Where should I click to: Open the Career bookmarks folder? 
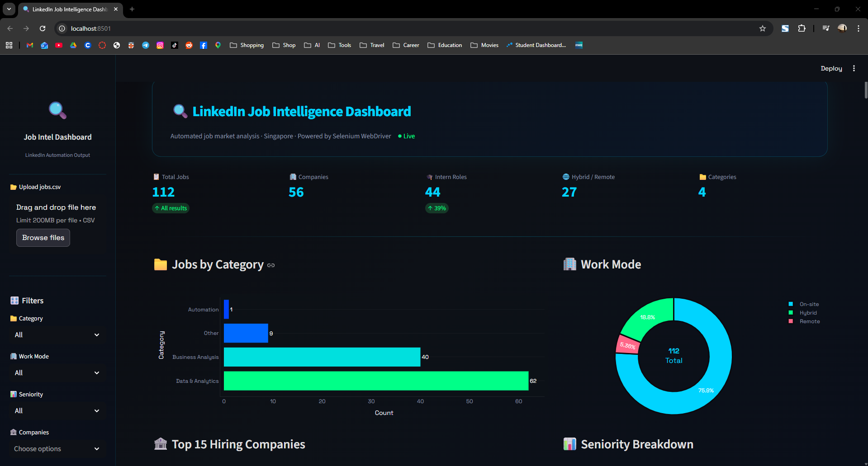(406, 45)
